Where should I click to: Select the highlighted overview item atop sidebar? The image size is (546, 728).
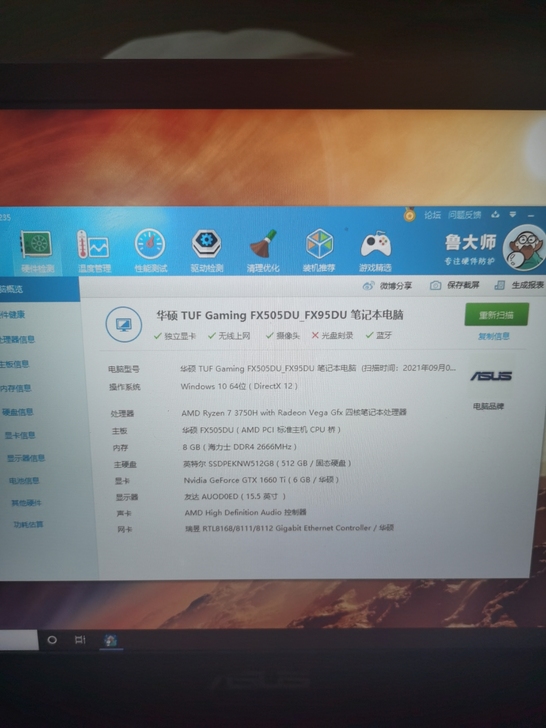[x=39, y=289]
